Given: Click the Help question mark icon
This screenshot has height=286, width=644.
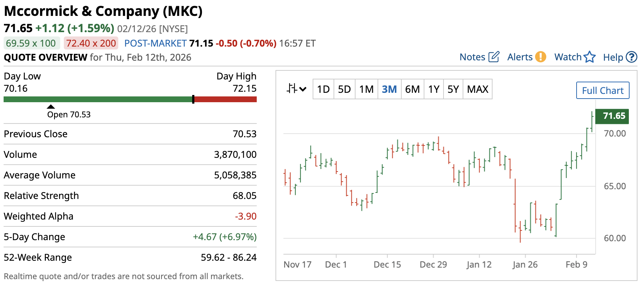Looking at the screenshot, I should tap(631, 57).
